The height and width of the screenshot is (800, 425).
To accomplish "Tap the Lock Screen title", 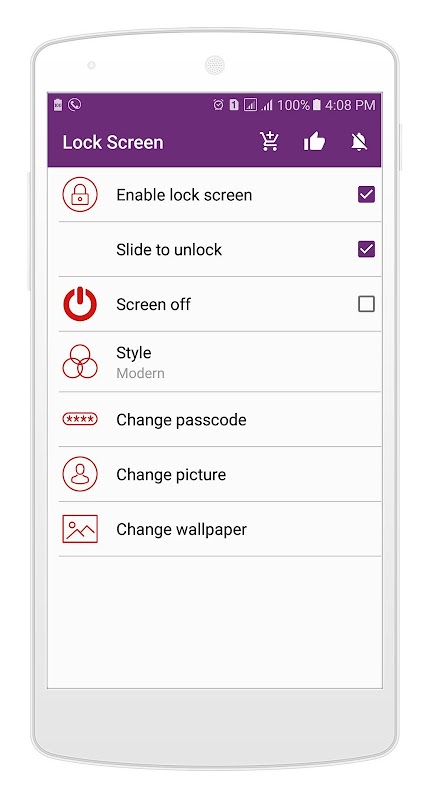I will click(x=113, y=142).
